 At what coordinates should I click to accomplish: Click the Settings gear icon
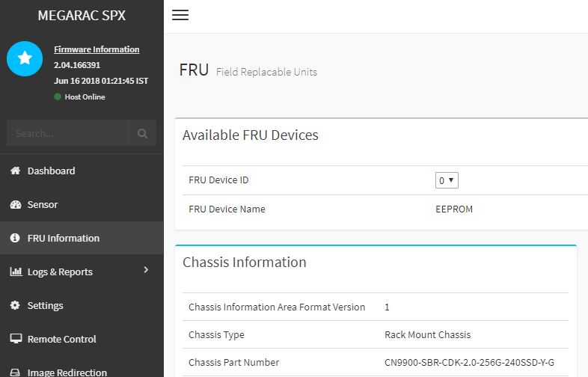tap(15, 305)
